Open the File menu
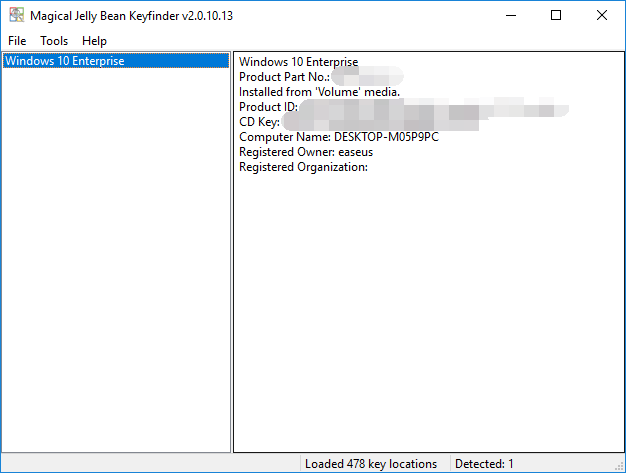The height and width of the screenshot is (473, 626). [17, 41]
